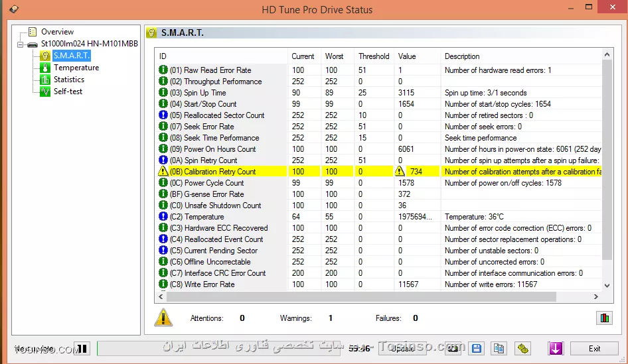Click the Exit button
This screenshot has width=628, height=364.
point(594,348)
